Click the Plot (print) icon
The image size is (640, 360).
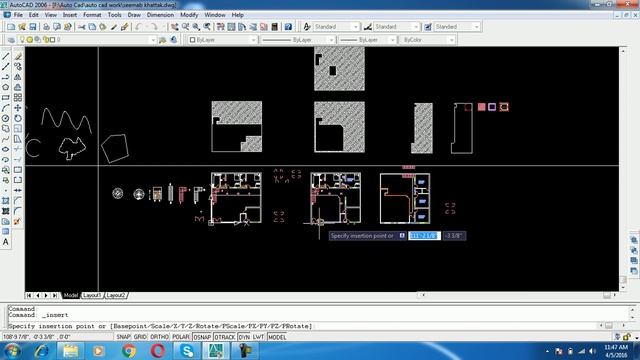46,27
